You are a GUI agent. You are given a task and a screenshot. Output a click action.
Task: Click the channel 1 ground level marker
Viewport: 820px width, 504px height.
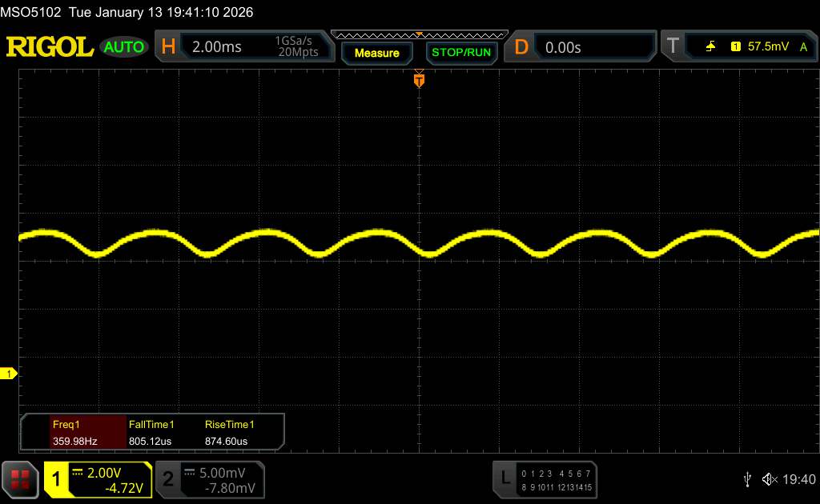(10, 374)
